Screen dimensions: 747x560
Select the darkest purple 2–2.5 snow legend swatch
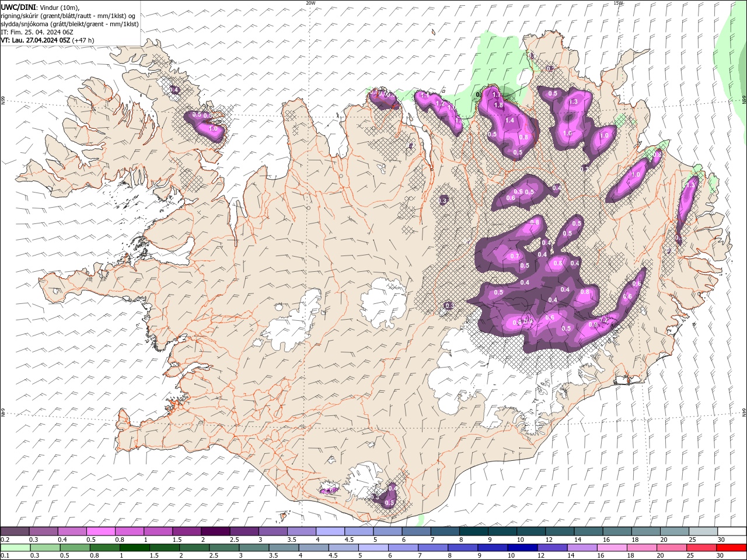pos(215,531)
